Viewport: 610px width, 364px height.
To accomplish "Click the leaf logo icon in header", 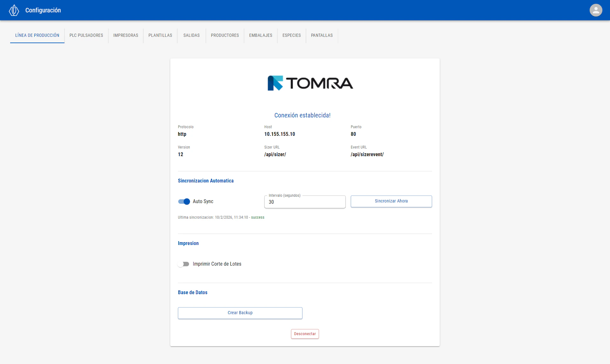I will pyautogui.click(x=14, y=10).
